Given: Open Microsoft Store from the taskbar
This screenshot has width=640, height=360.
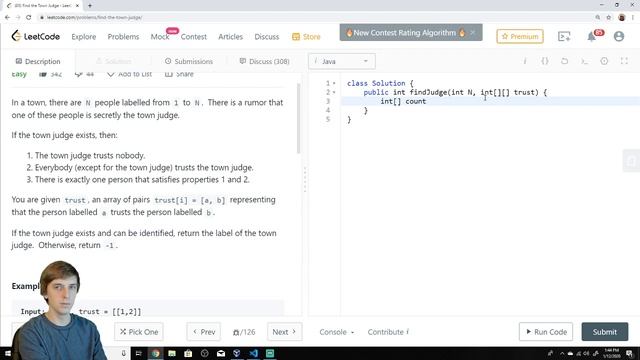Looking at the screenshot, I should coord(188,353).
